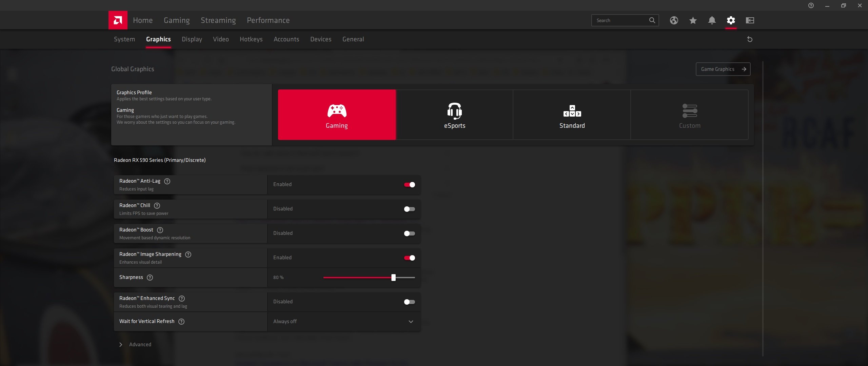Open notifications bell icon
The image size is (868, 366).
[712, 20]
